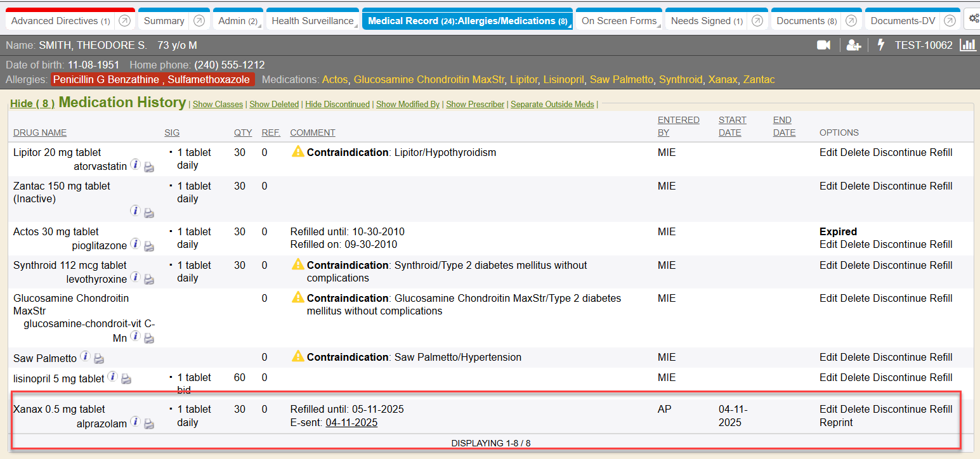Hide the Medication History section
This screenshot has width=980, height=459.
coord(32,103)
